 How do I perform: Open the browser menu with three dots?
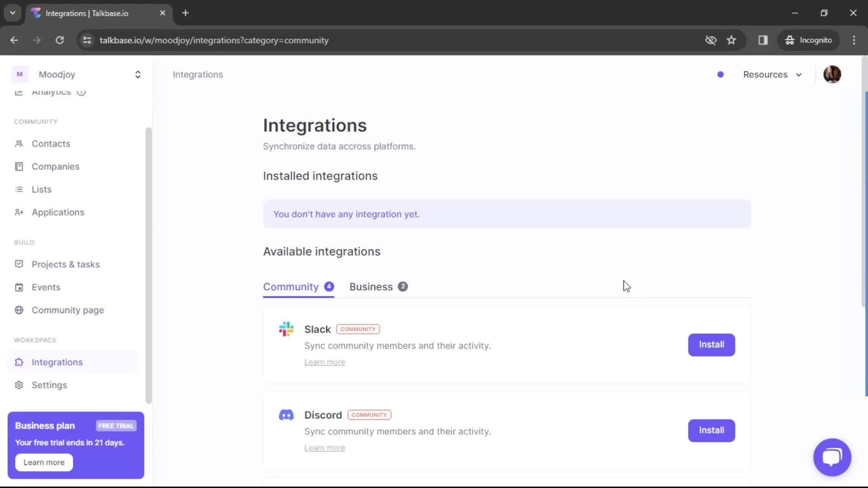point(854,40)
